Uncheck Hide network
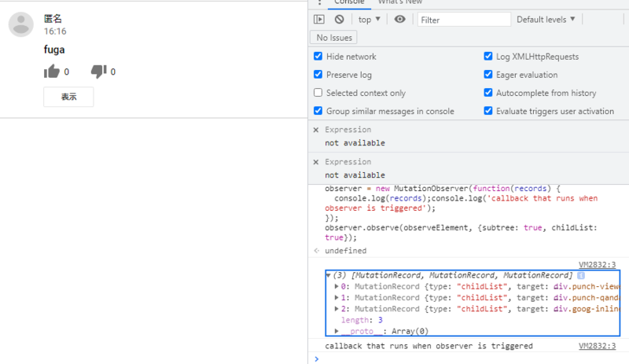The height and width of the screenshot is (364, 629). [x=318, y=56]
